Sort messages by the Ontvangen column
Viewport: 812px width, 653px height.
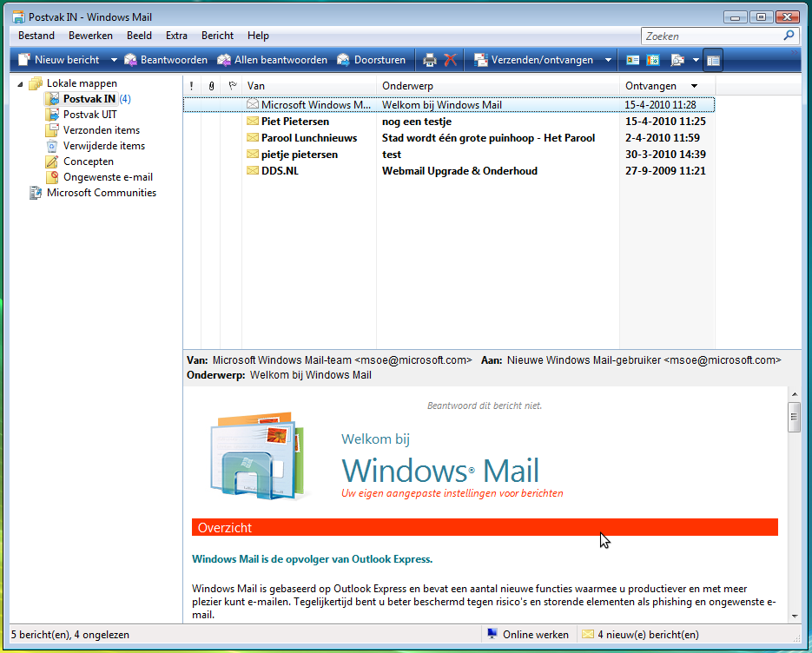click(x=668, y=86)
